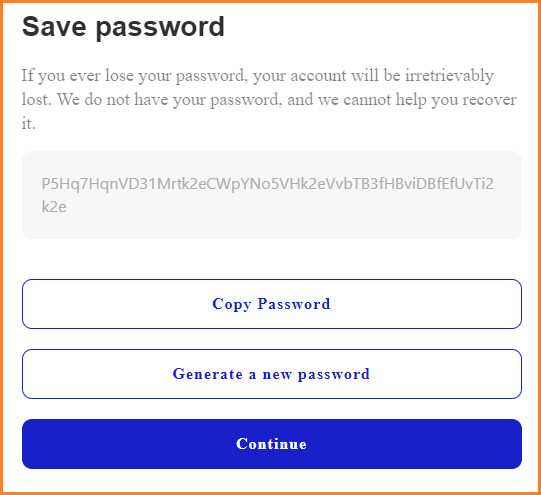
Task: Click the Save password heading
Action: 123,27
